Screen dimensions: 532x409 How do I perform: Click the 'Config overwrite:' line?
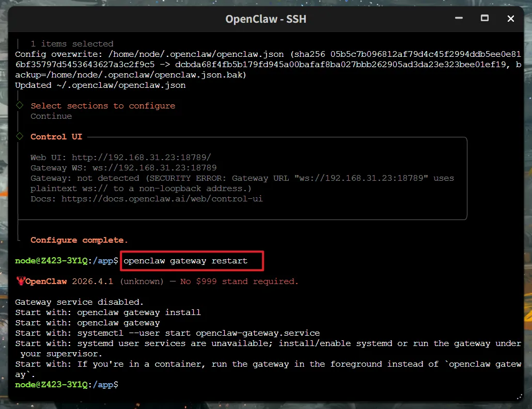268,54
